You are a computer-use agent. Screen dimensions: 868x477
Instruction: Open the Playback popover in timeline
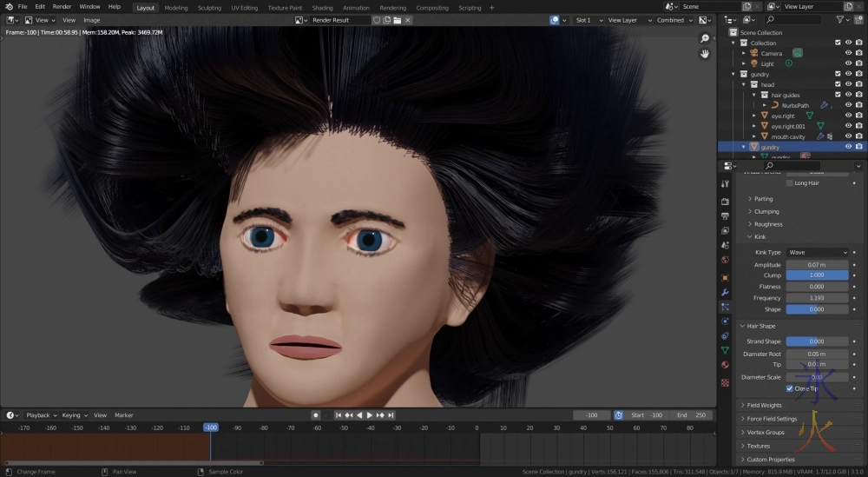pos(39,415)
